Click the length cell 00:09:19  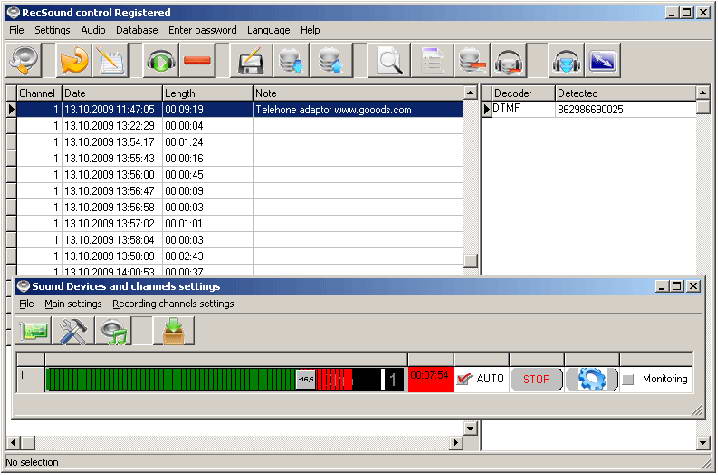[x=208, y=109]
